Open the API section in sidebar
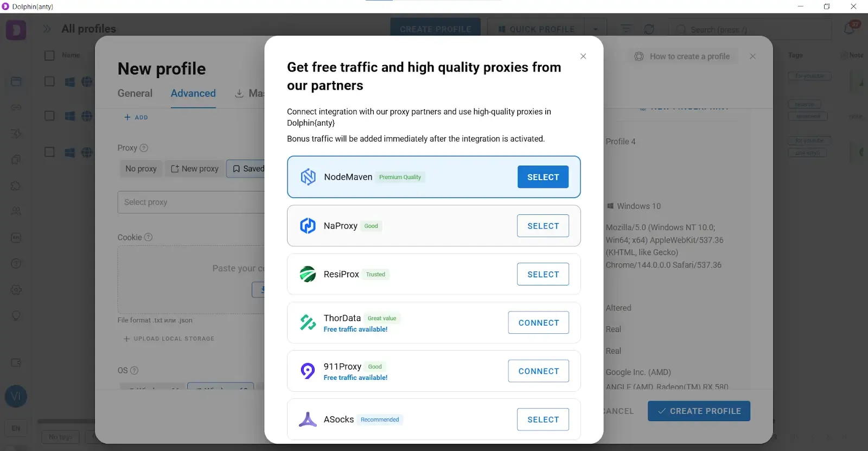The width and height of the screenshot is (868, 451). [x=16, y=238]
